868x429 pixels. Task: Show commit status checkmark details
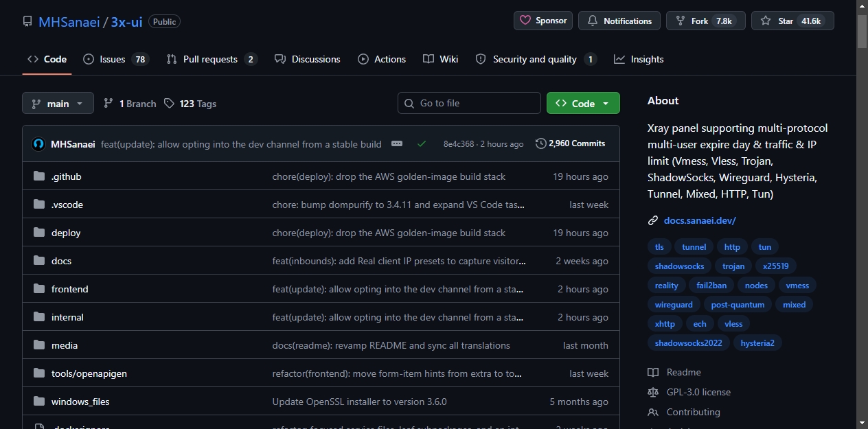pos(422,143)
